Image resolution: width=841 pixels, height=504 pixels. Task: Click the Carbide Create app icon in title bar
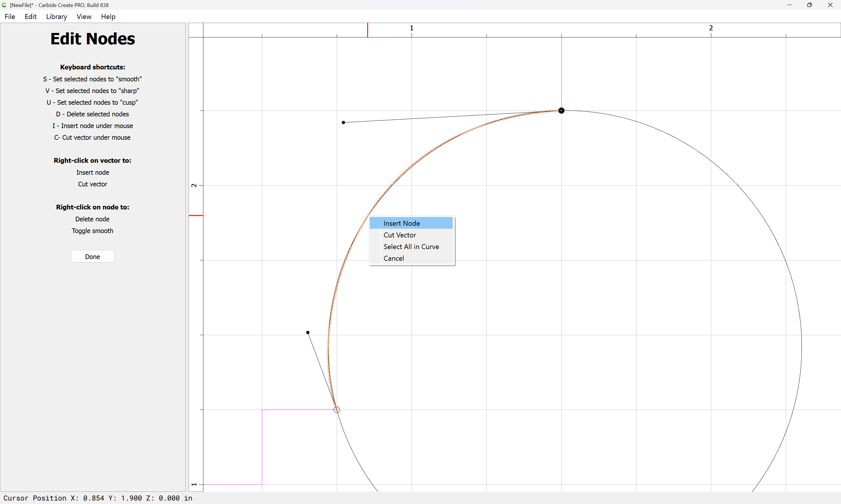[x=4, y=5]
